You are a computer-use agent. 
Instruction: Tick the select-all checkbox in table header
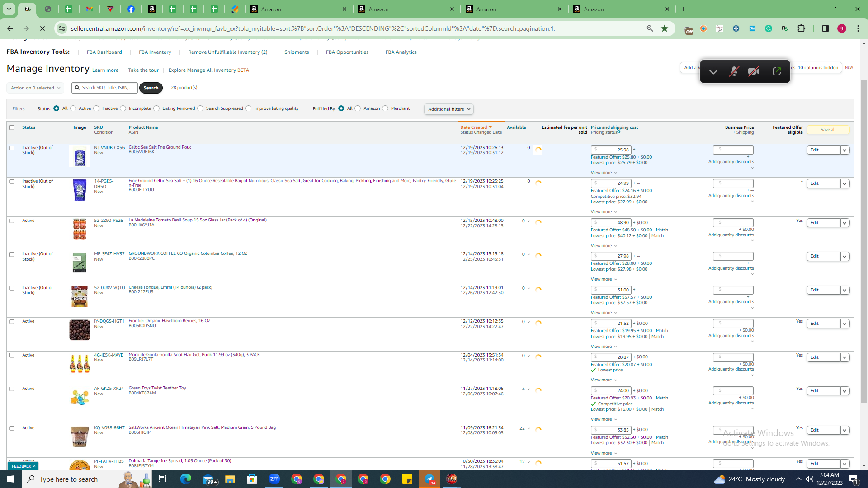pyautogui.click(x=12, y=127)
